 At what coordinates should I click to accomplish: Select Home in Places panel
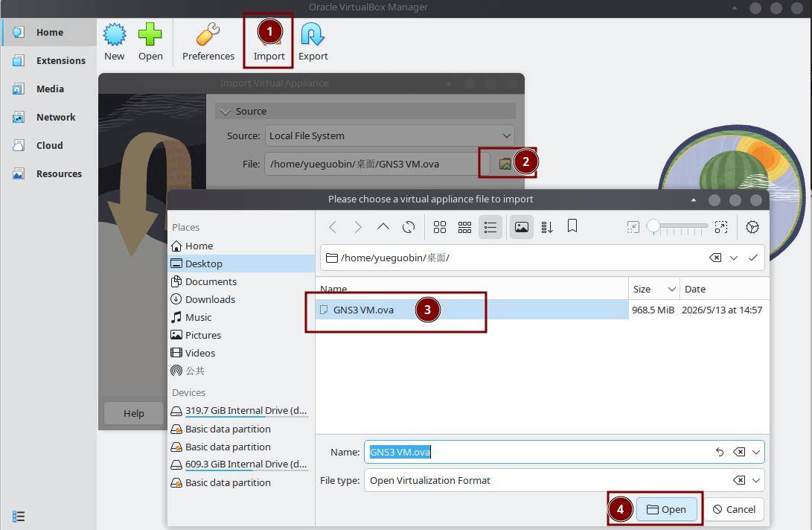241,246
